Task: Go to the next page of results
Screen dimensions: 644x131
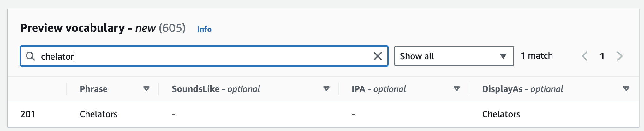Action: 620,56
